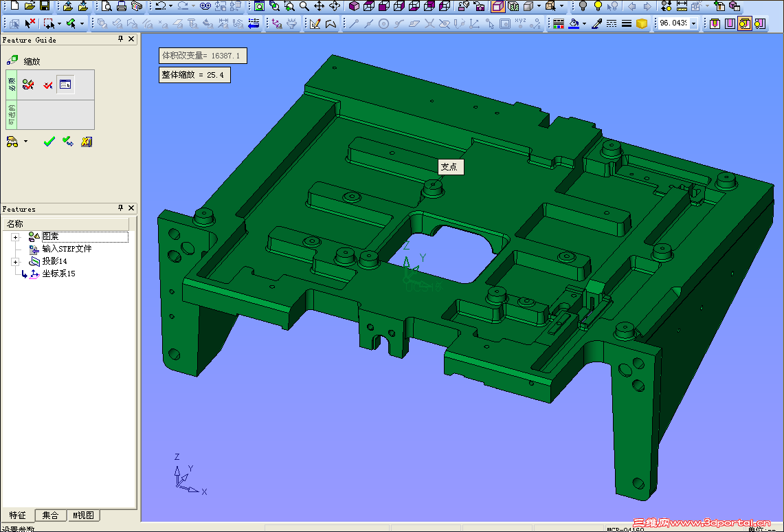
Task: Click the paint bucket fill color
Action: pos(574,23)
